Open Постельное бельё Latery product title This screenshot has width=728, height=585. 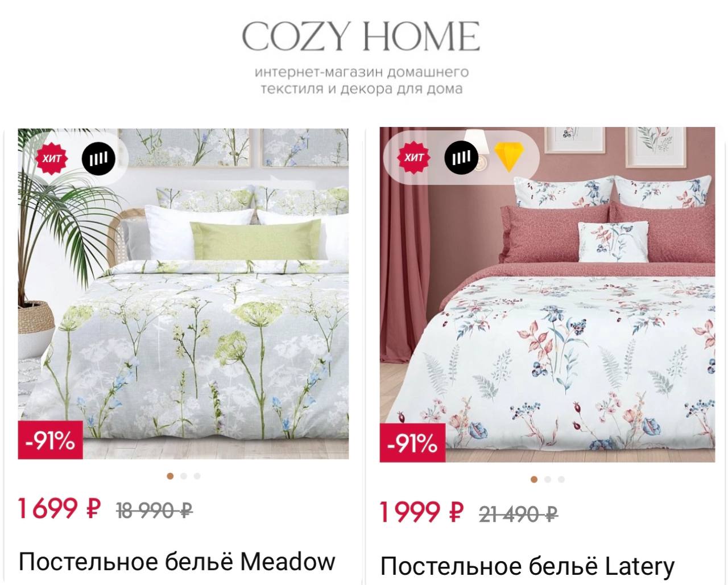(x=527, y=566)
